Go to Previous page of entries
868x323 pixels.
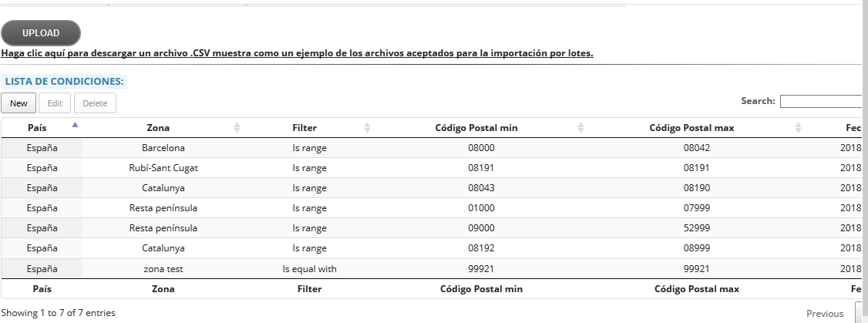click(825, 313)
